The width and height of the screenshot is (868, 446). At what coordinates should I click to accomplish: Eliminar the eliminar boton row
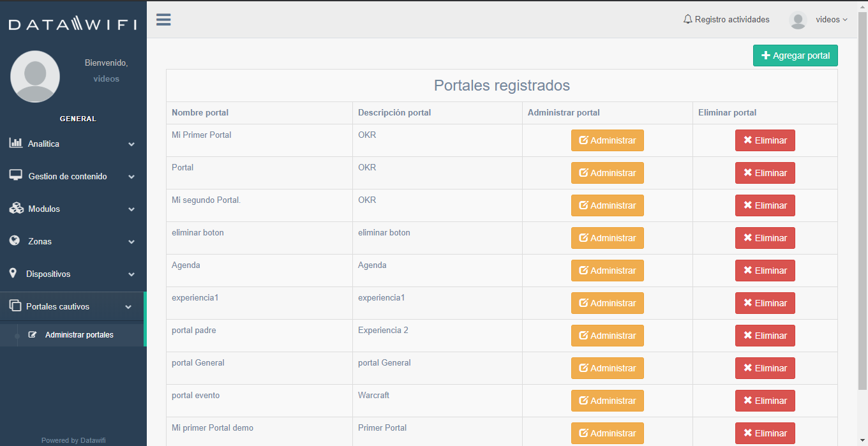[x=765, y=238]
